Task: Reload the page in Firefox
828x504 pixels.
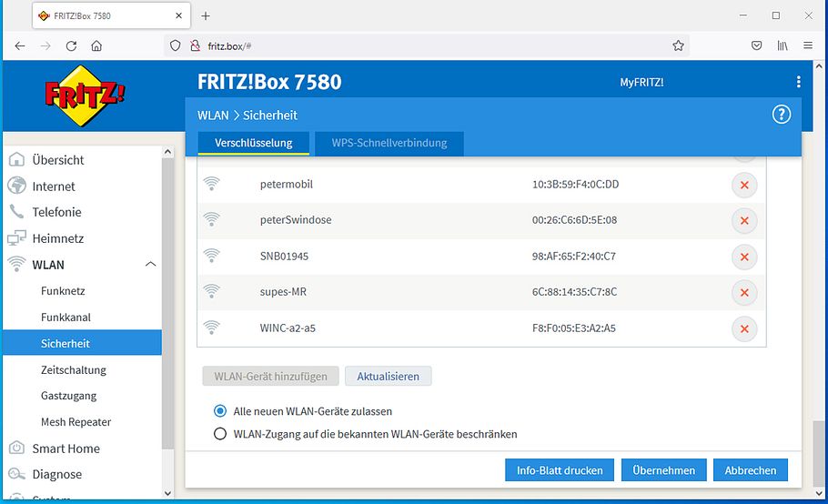Action: tap(70, 45)
